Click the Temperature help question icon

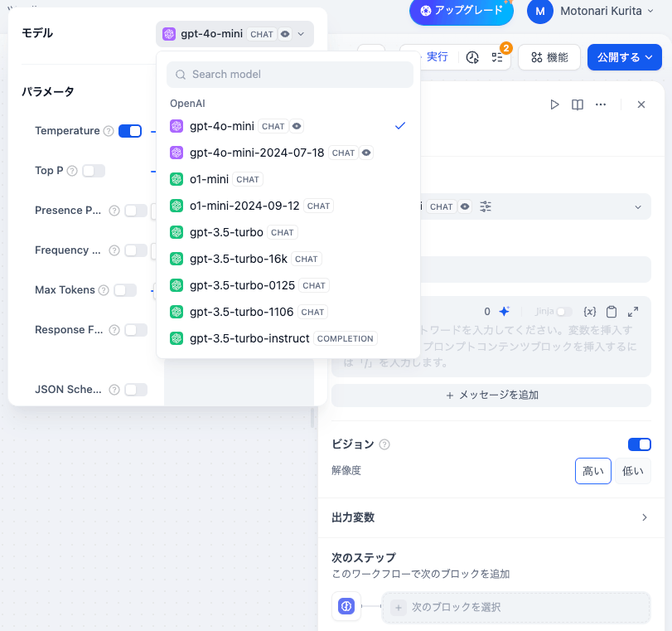coord(109,131)
